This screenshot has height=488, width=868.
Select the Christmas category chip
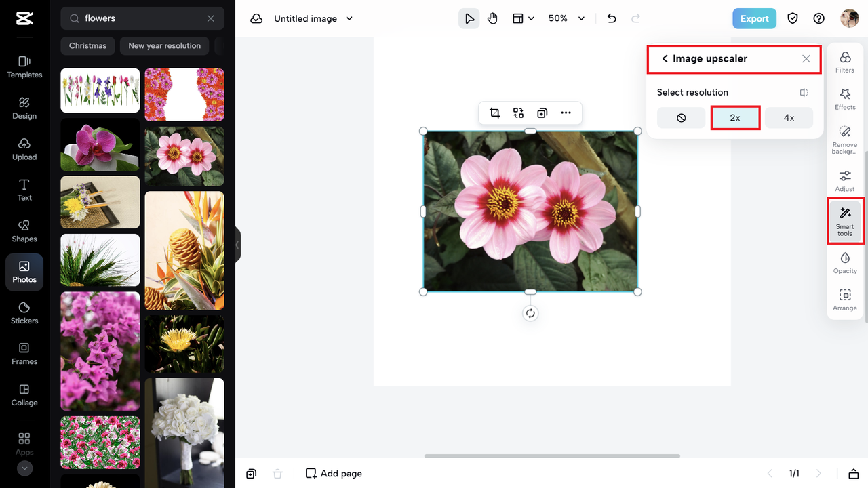(x=87, y=45)
